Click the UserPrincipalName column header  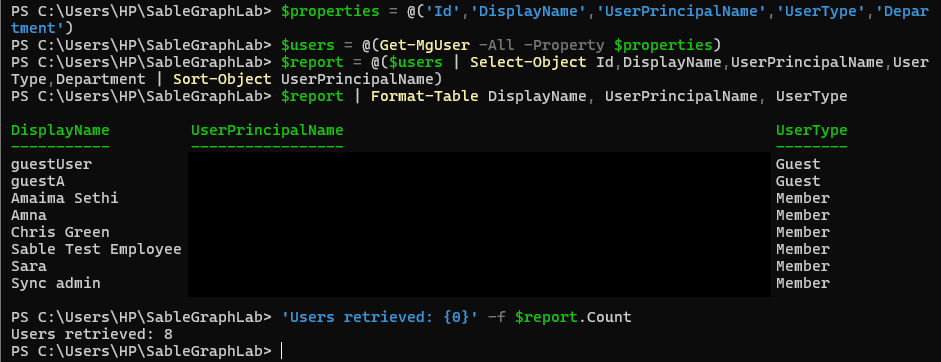coord(267,130)
